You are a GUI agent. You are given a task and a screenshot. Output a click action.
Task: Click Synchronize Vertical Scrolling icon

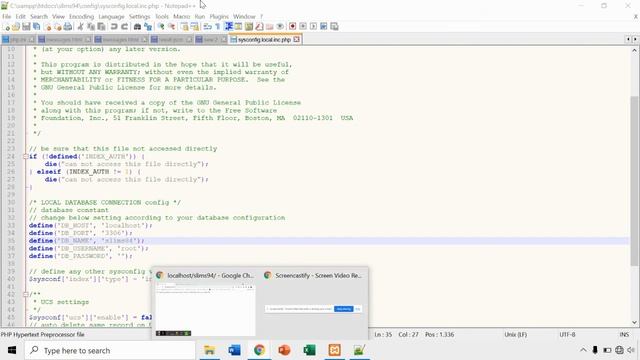point(184,27)
